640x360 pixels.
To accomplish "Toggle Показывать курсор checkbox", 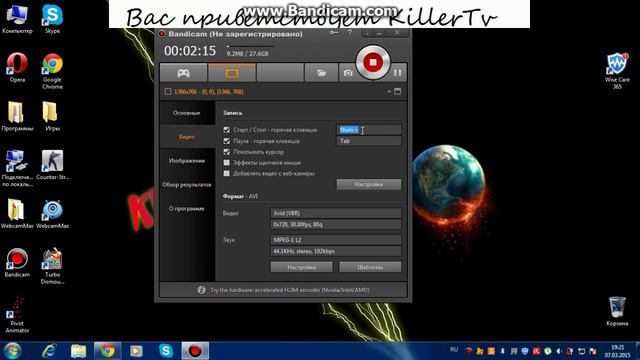I will click(227, 152).
